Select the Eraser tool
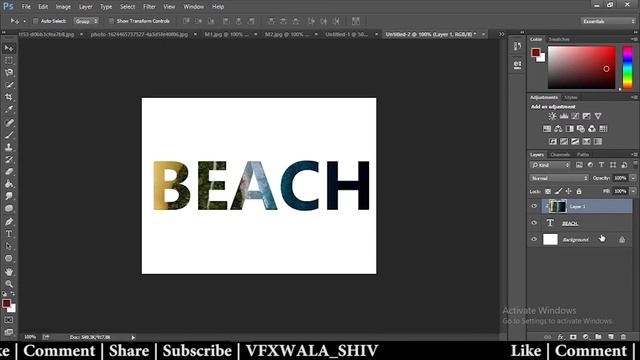Screen dimensions: 640x360 coord(9,171)
